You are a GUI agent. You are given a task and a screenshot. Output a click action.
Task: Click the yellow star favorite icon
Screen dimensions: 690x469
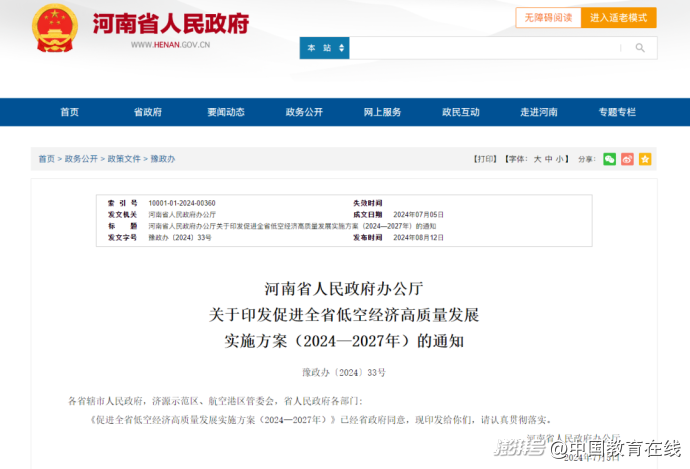645,159
